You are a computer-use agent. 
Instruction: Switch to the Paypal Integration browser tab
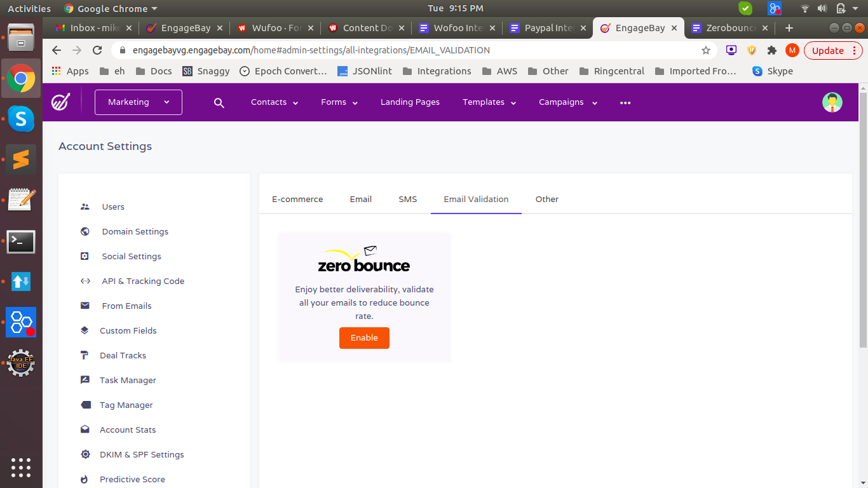coord(548,28)
